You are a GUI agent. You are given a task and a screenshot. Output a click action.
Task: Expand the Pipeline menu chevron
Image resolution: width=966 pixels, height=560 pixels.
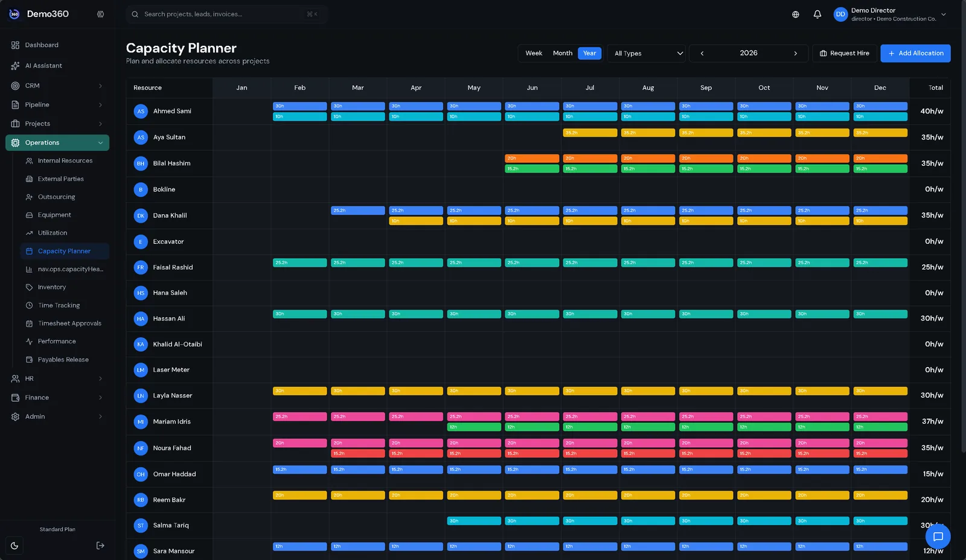(100, 105)
